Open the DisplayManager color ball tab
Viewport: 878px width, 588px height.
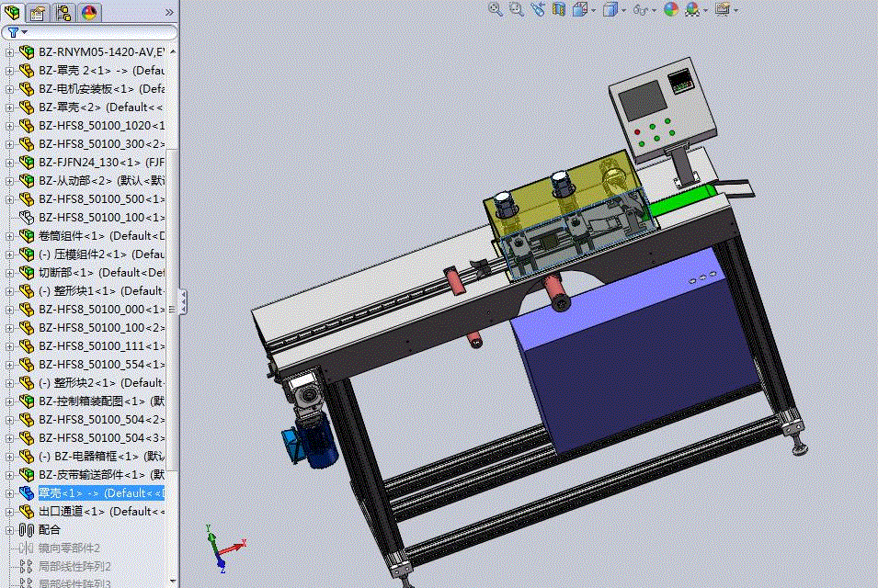89,12
